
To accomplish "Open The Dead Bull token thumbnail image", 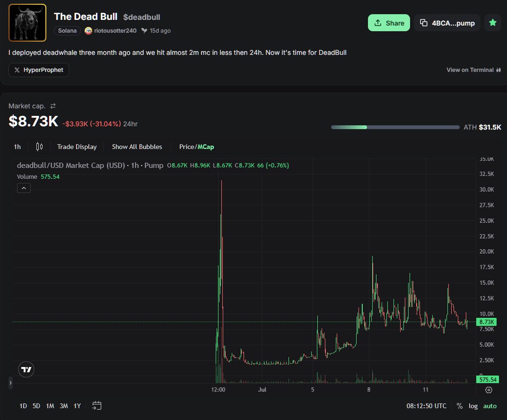I will (27, 23).
